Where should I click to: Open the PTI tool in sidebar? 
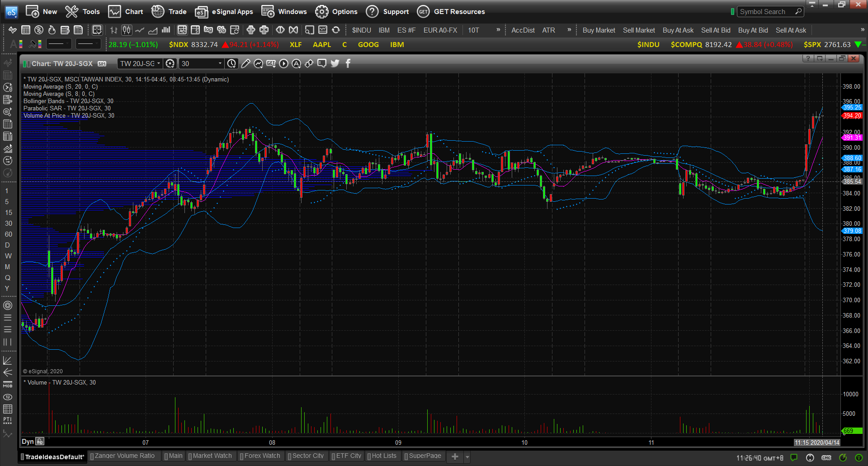pos(8,420)
